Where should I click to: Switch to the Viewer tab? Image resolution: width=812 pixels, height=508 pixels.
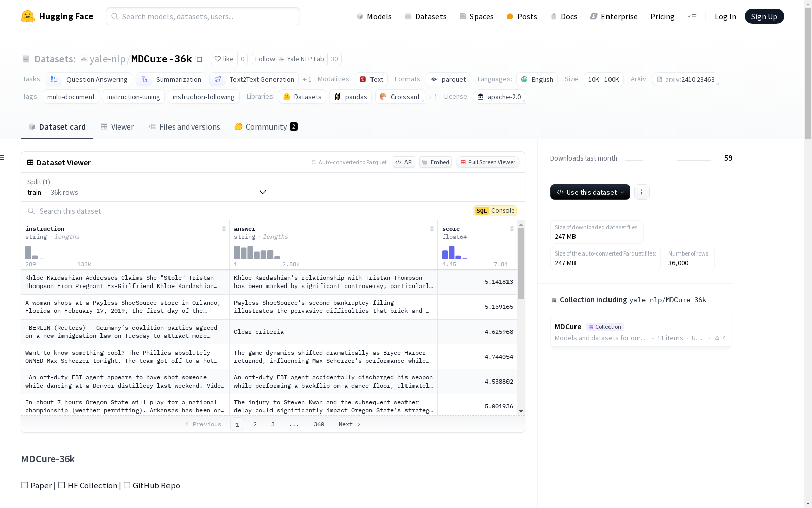coord(117,127)
